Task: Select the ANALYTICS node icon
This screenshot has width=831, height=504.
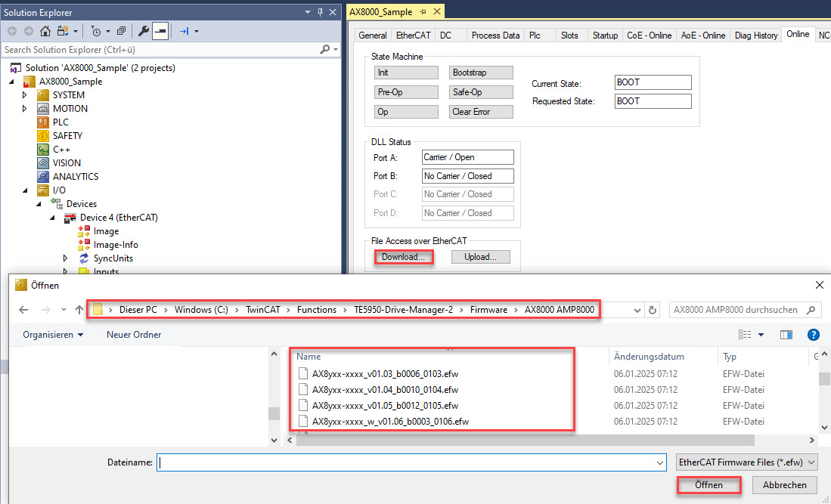Action: tap(43, 177)
